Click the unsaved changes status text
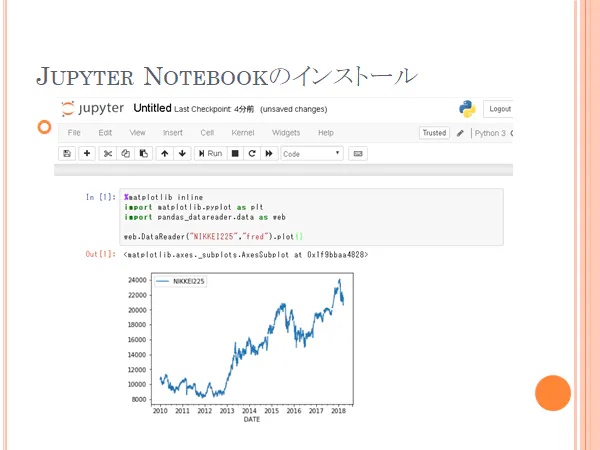 click(x=293, y=109)
